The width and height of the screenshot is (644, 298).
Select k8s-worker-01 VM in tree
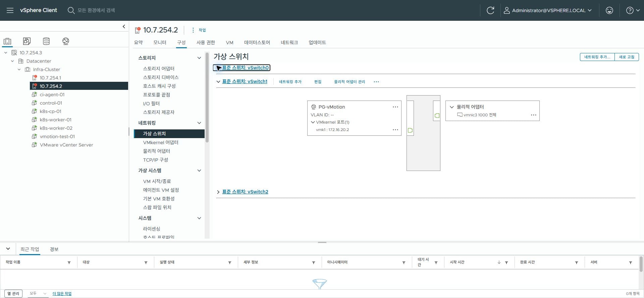55,120
